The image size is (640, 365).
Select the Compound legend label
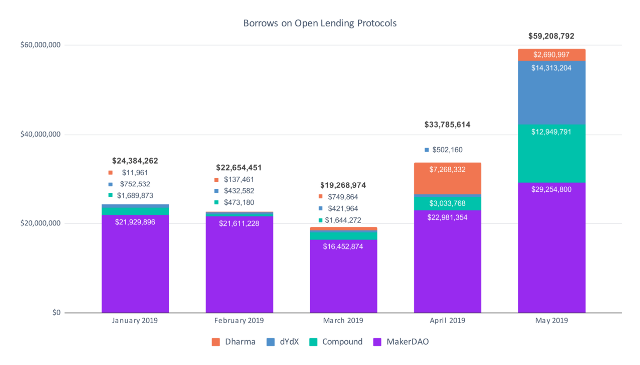click(x=342, y=342)
